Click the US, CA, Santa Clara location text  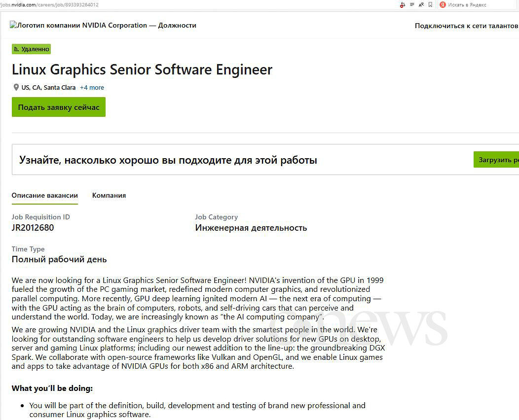tap(48, 87)
